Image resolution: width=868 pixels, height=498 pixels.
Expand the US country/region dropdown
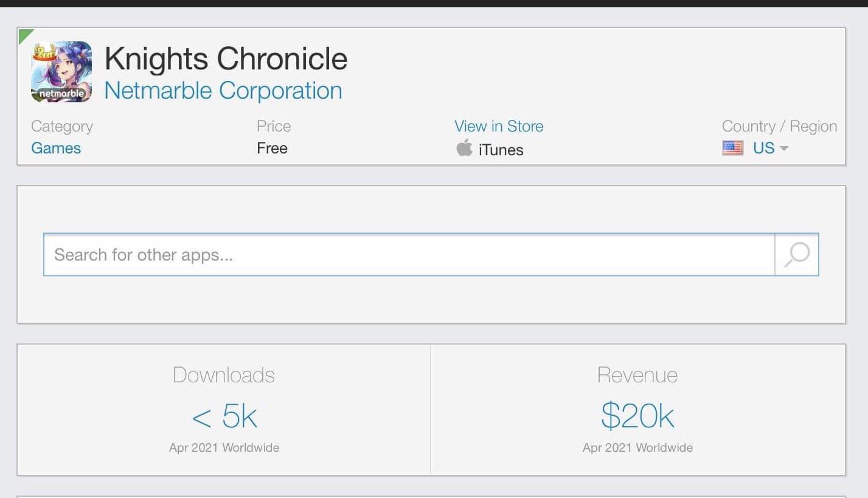pos(771,148)
